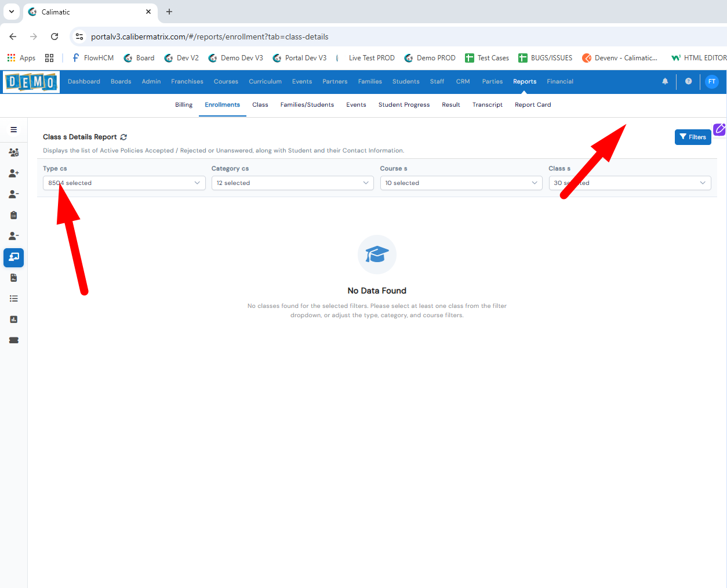The height and width of the screenshot is (588, 727).
Task: Switch to Families/Students reports tab
Action: 307,105
